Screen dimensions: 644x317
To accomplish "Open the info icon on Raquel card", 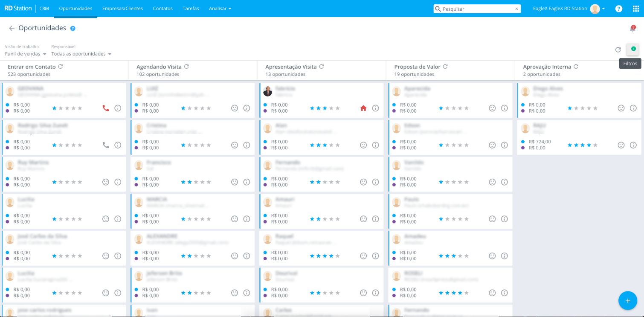I will (375, 256).
